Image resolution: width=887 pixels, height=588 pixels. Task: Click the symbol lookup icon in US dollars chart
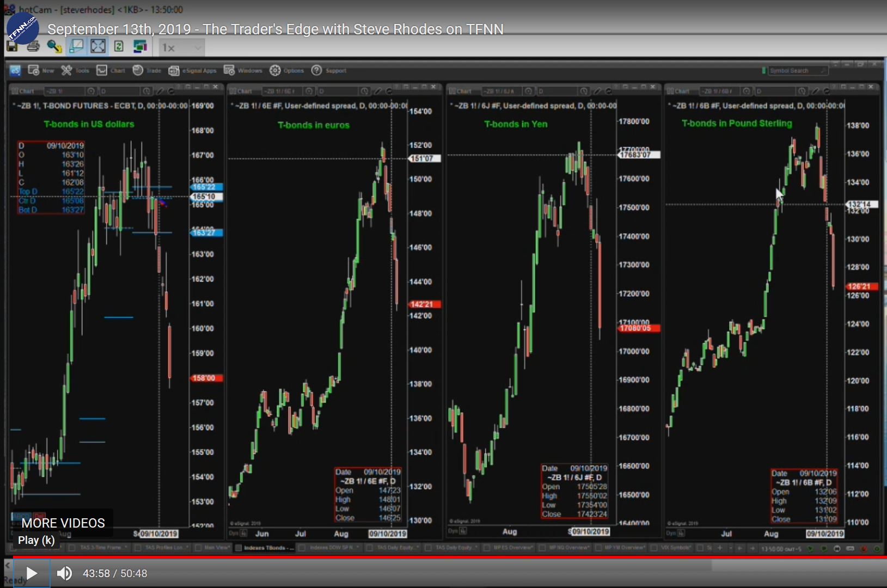pyautogui.click(x=91, y=91)
